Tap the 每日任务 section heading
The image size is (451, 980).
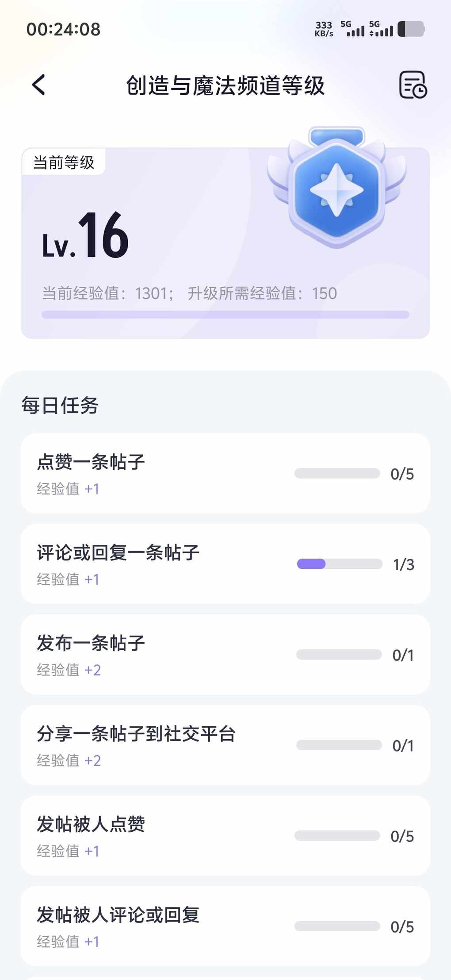tap(60, 405)
